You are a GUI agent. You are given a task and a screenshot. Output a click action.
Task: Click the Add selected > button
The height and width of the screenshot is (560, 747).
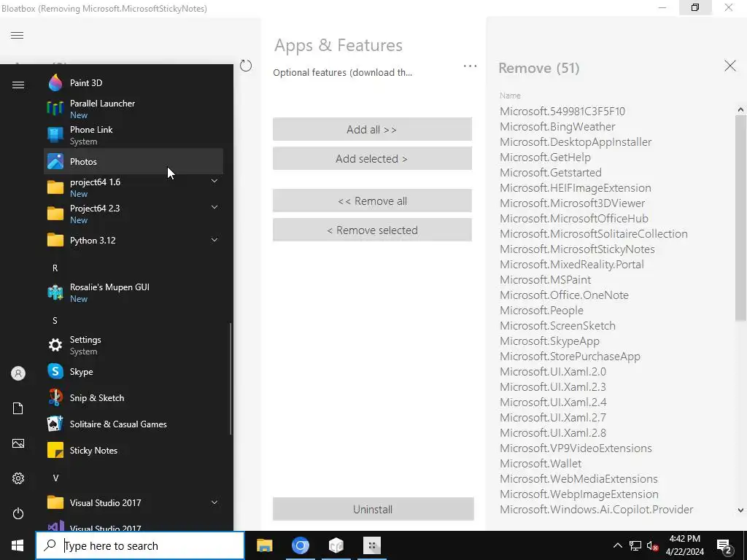click(372, 158)
